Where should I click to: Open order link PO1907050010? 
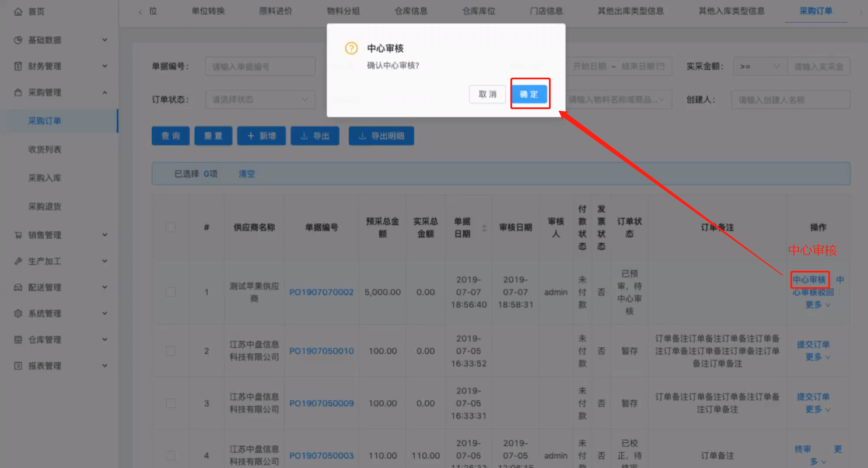point(321,351)
